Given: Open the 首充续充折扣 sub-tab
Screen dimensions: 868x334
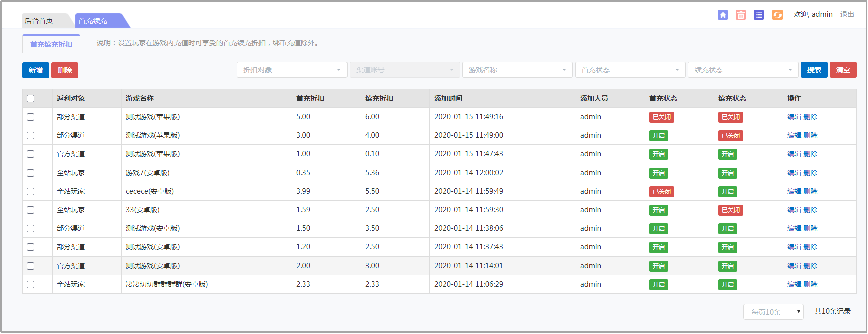Looking at the screenshot, I should point(51,44).
